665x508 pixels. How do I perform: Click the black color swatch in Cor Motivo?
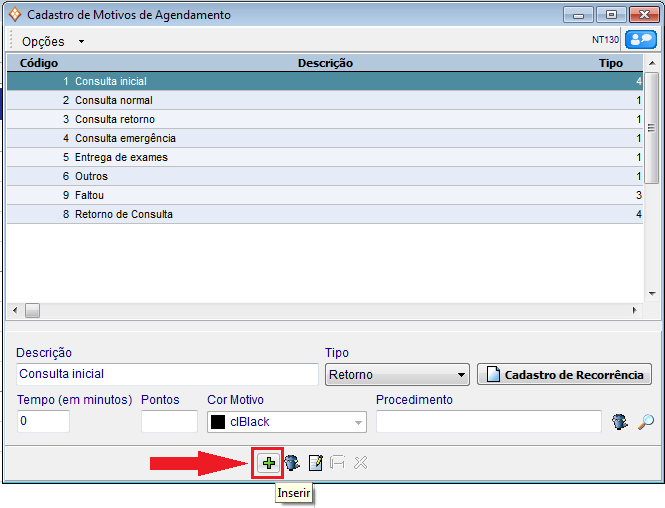[x=218, y=422]
